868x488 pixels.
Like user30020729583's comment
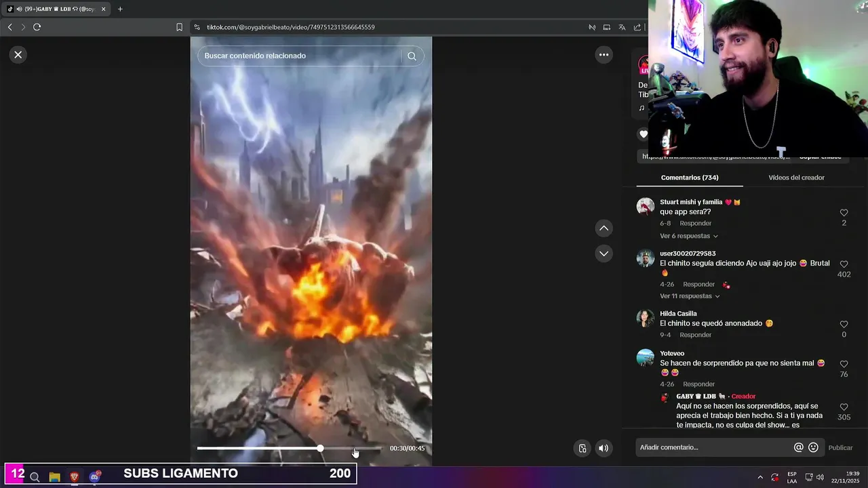844,264
